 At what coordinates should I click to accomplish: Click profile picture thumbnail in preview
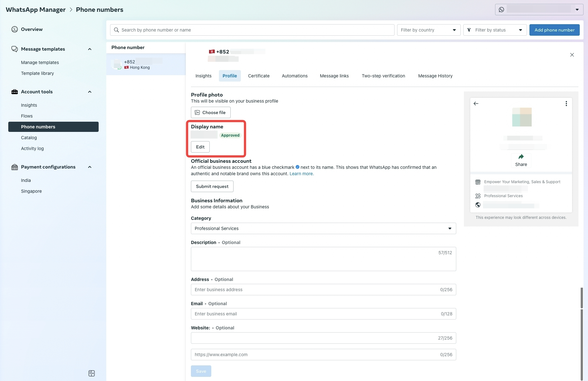522,117
